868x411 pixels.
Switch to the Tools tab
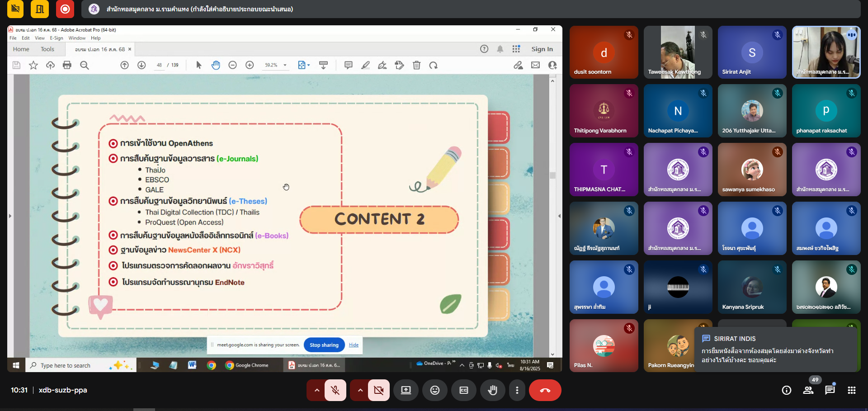tap(47, 49)
